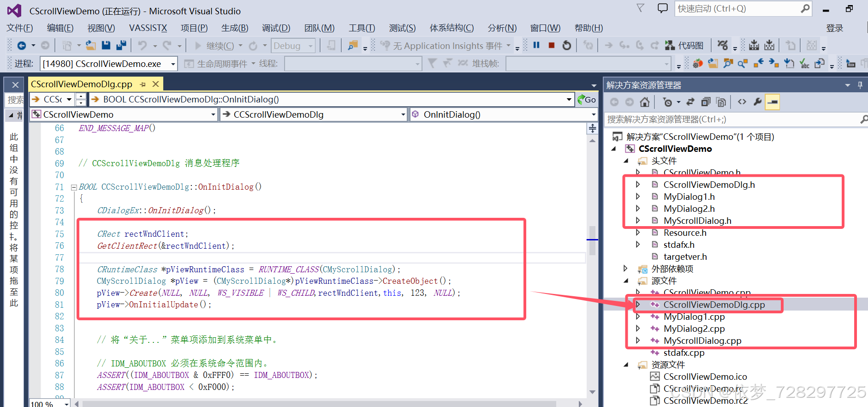Screen dimensions: 868x407
Task: Collapse the 源文件 folder node
Action: [x=626, y=281]
